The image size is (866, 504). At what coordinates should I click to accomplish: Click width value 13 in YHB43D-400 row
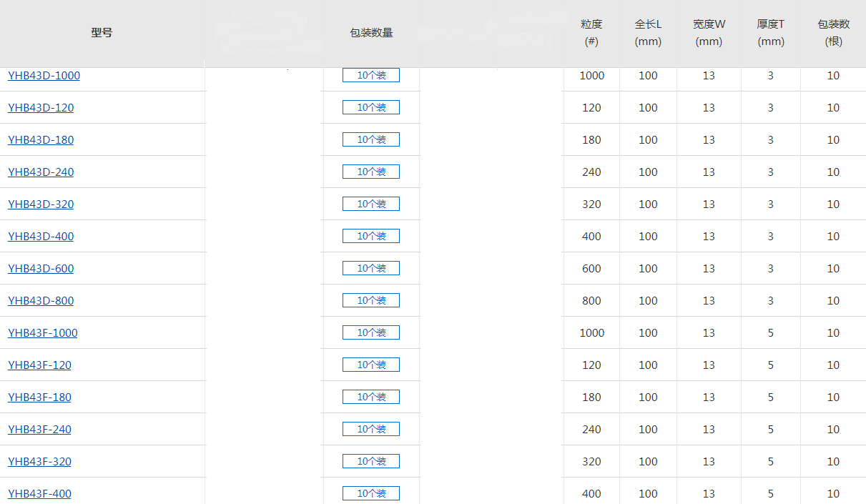(709, 237)
